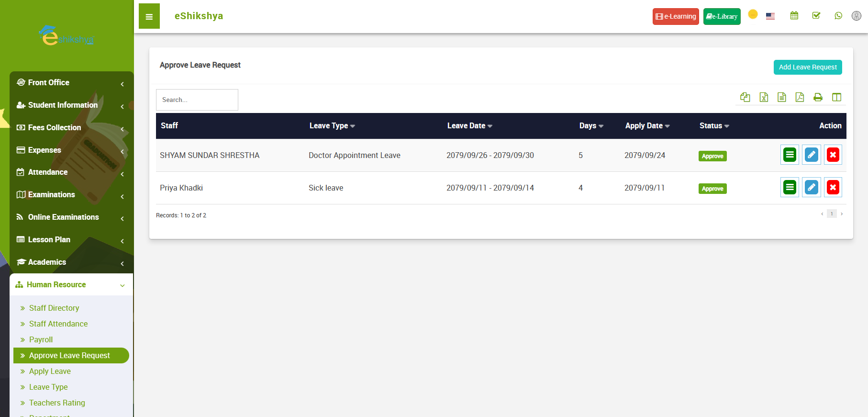868x417 pixels.
Task: Open the e-Learning button
Action: (x=675, y=16)
